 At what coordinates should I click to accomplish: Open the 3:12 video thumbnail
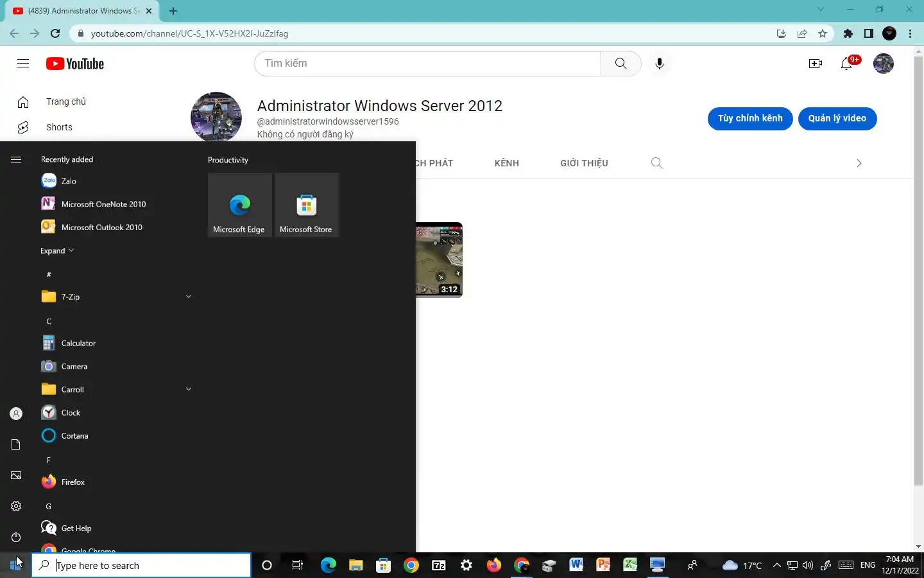coord(439,259)
